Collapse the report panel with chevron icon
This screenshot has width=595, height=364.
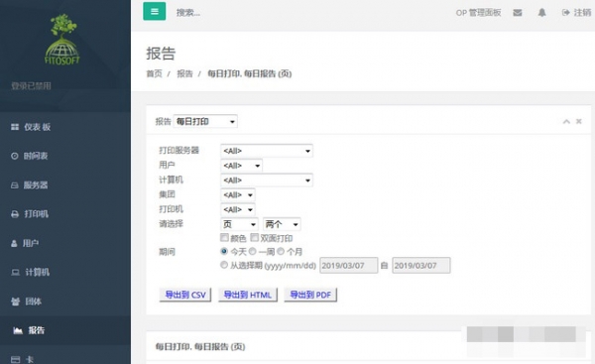coord(566,121)
